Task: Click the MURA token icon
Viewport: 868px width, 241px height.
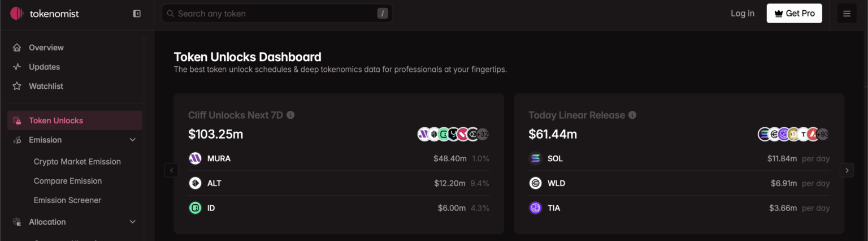Action: point(195,158)
